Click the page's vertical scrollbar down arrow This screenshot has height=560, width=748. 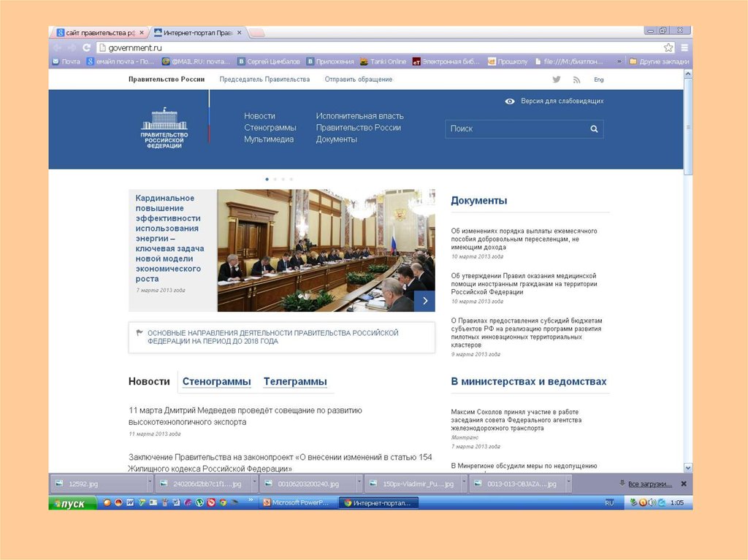tap(688, 467)
